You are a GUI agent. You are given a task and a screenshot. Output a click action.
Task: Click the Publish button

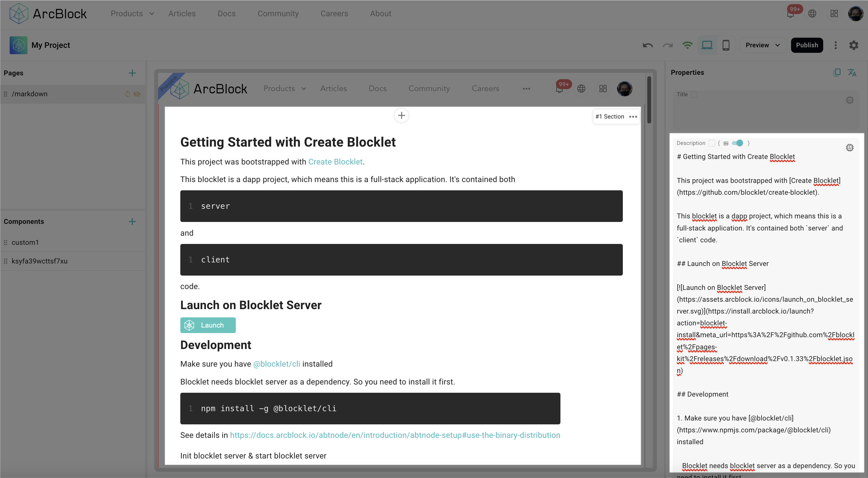coord(807,45)
